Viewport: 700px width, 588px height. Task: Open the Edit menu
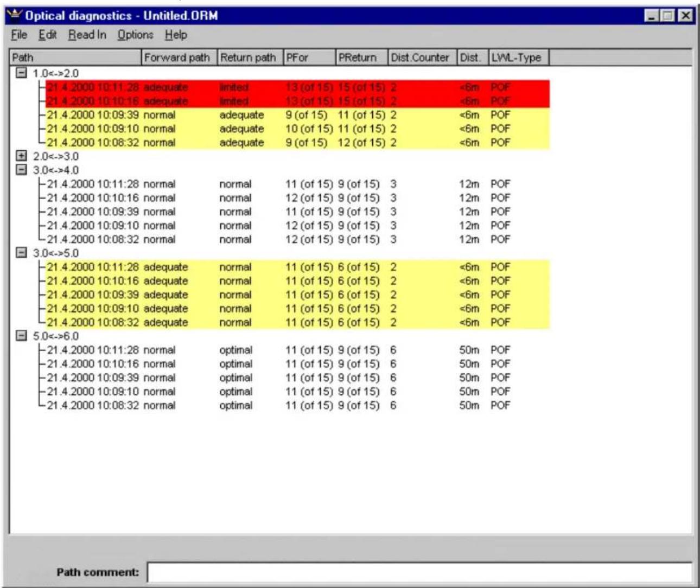pyautogui.click(x=48, y=35)
